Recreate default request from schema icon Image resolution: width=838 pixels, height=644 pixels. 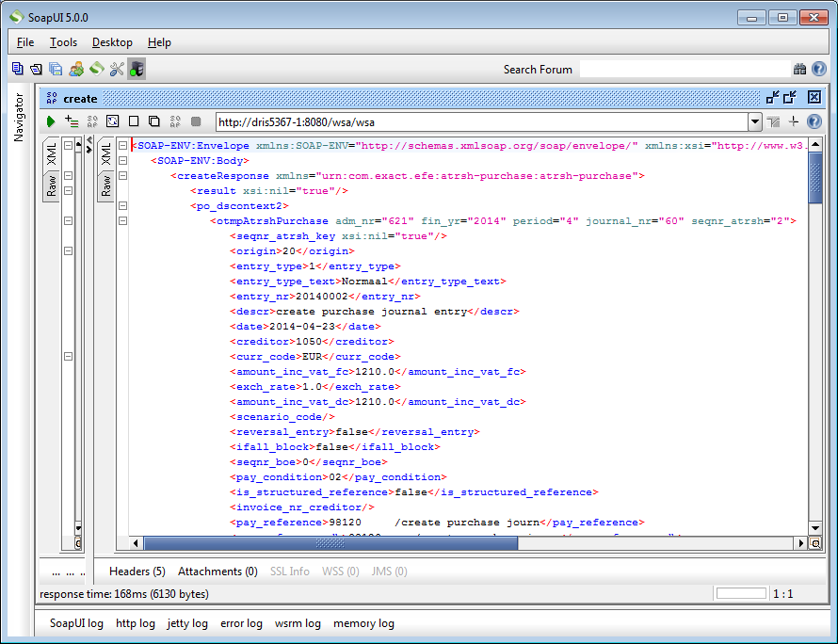coord(113,121)
